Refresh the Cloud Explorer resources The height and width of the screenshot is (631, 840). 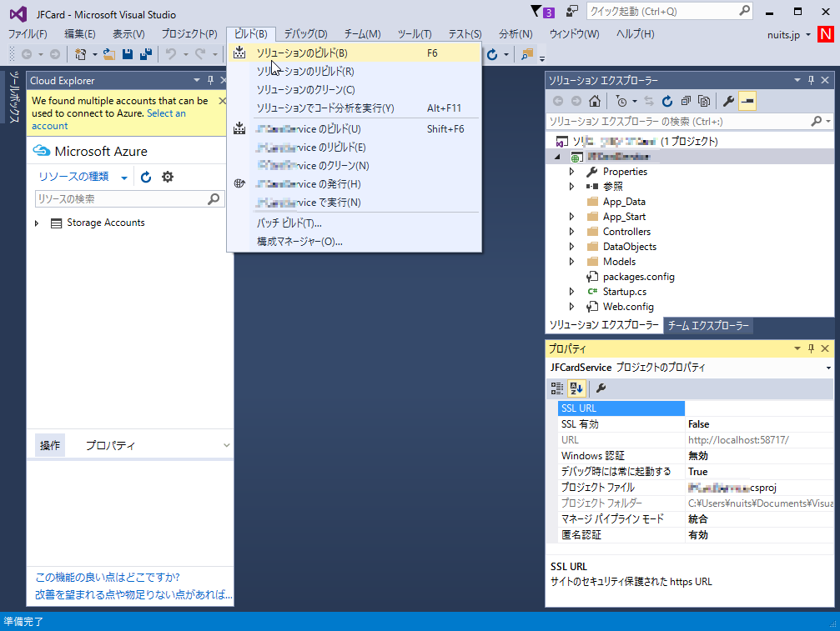pos(146,178)
